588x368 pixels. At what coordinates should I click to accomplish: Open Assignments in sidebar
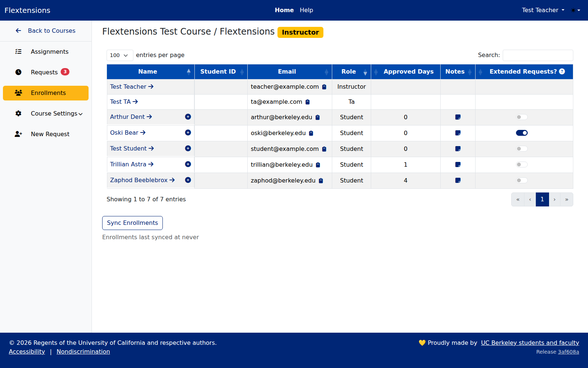[x=46, y=52]
